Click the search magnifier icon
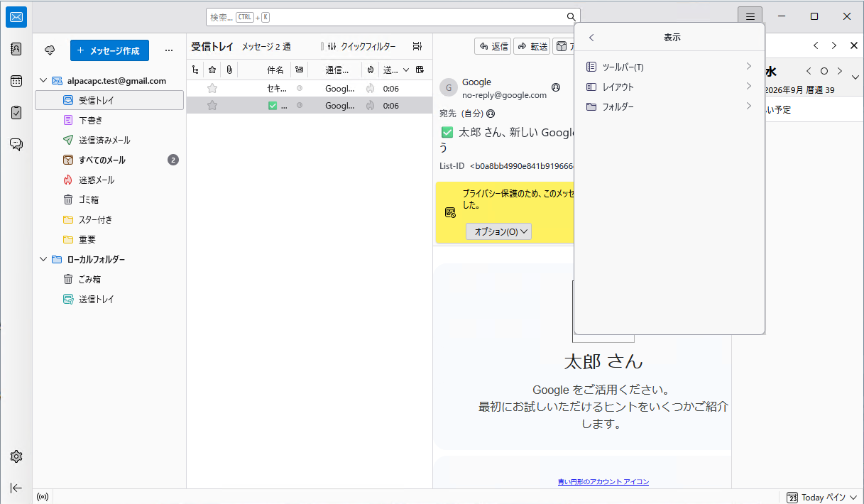The image size is (864, 504). click(571, 17)
